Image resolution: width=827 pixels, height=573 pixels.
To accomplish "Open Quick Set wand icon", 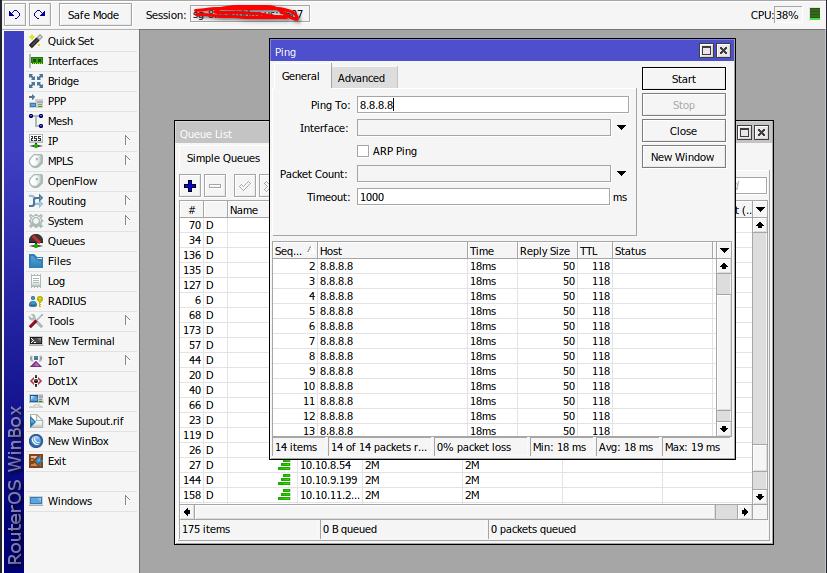I will (36, 41).
